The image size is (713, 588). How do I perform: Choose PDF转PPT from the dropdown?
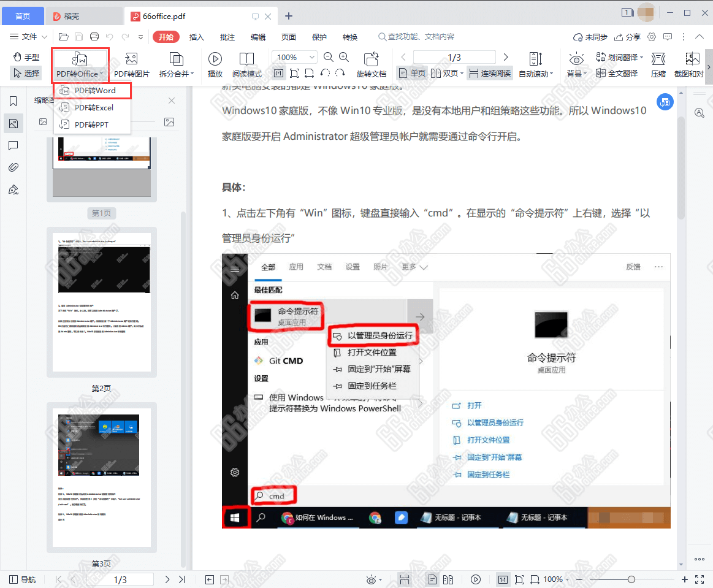(93, 124)
